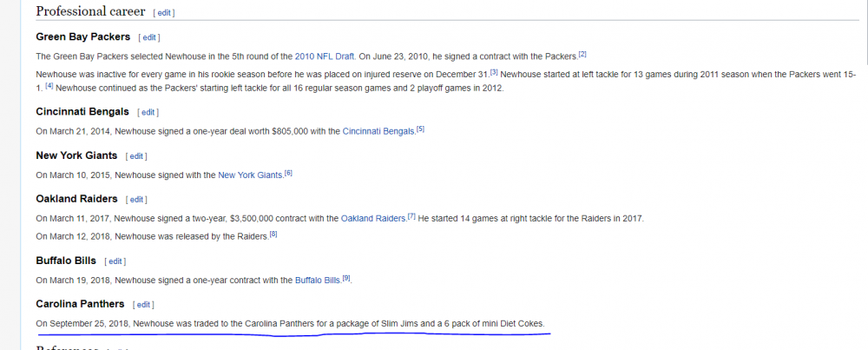Edit the Oakland Raiders section
Image resolution: width=868 pixels, height=350 pixels.
point(135,199)
